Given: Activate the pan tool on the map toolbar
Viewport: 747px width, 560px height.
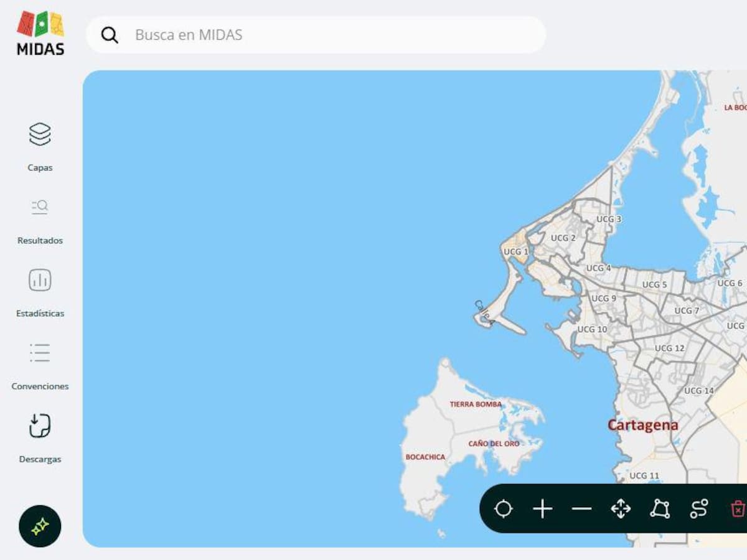Looking at the screenshot, I should pyautogui.click(x=620, y=509).
